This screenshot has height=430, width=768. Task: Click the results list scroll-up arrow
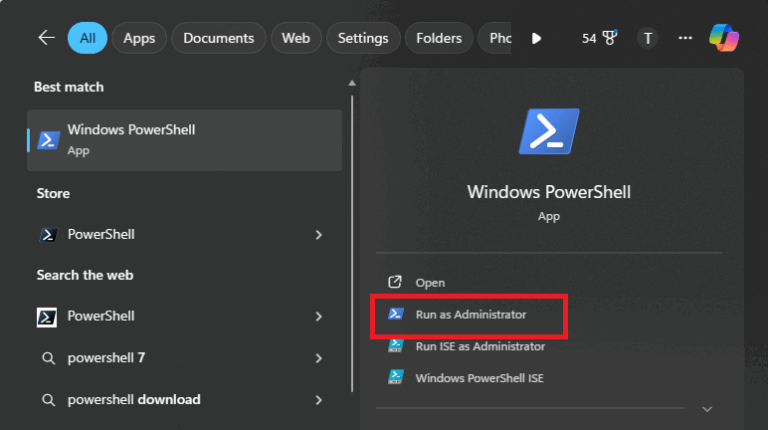(352, 83)
